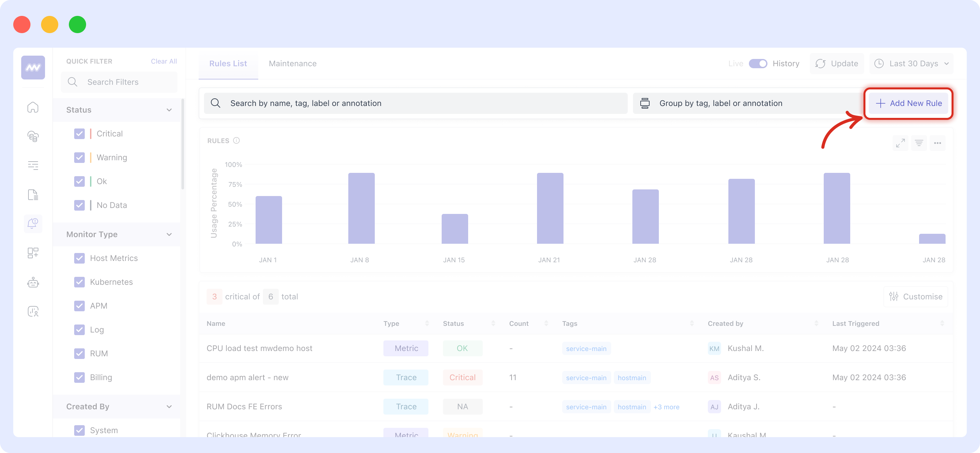Collapse the Monitor Type section
Image resolution: width=980 pixels, height=453 pixels.
point(169,234)
